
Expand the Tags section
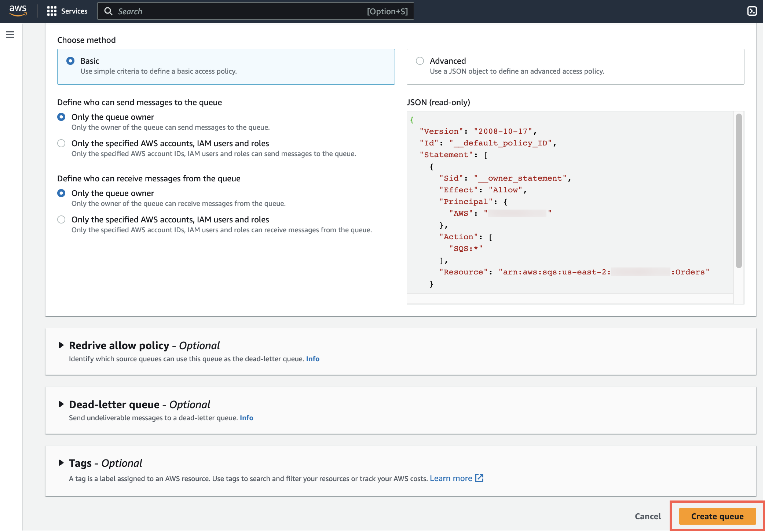[x=61, y=463]
